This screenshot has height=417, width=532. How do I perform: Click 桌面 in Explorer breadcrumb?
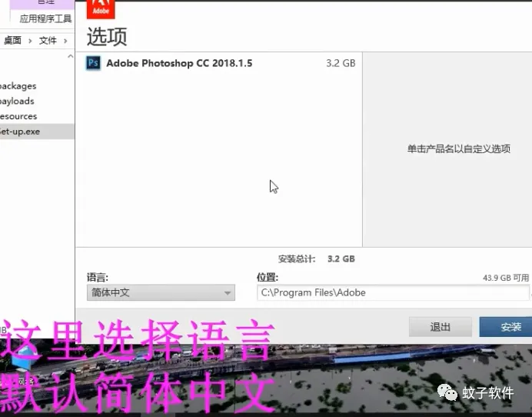[12, 41]
